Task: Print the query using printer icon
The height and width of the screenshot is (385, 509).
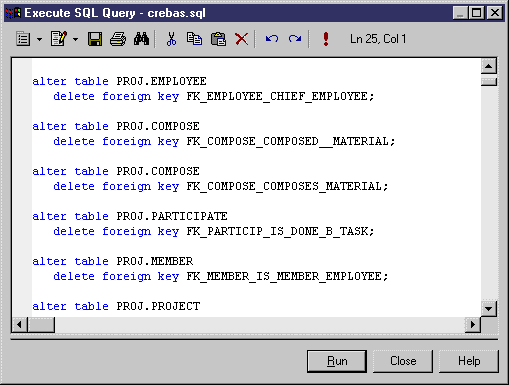Action: (x=118, y=39)
